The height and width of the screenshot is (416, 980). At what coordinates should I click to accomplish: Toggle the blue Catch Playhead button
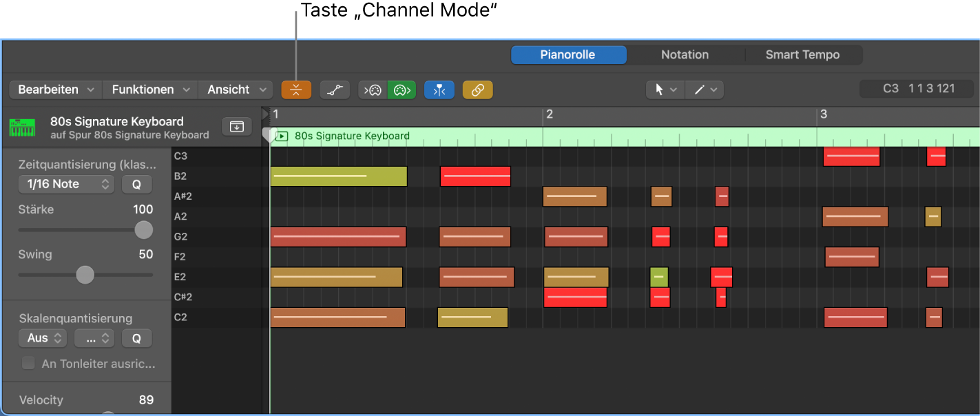pos(439,90)
